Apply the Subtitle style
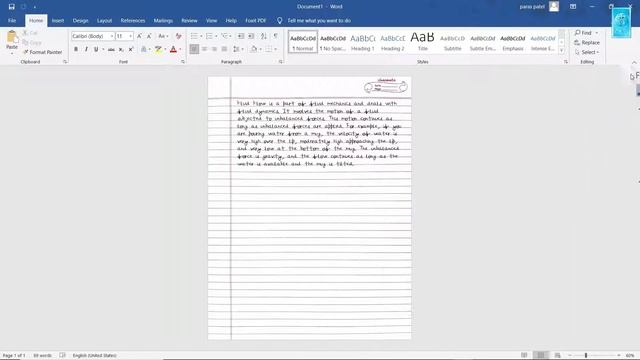The height and width of the screenshot is (360, 640). click(452, 42)
